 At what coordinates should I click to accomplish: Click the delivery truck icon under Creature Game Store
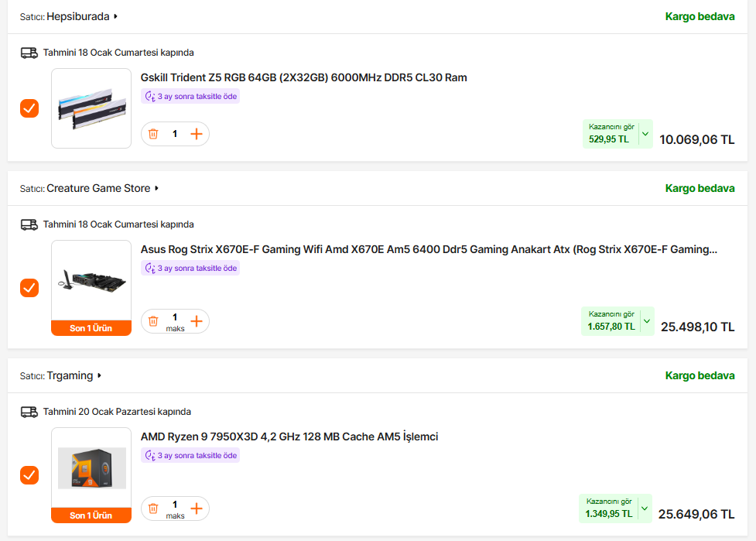tap(29, 224)
